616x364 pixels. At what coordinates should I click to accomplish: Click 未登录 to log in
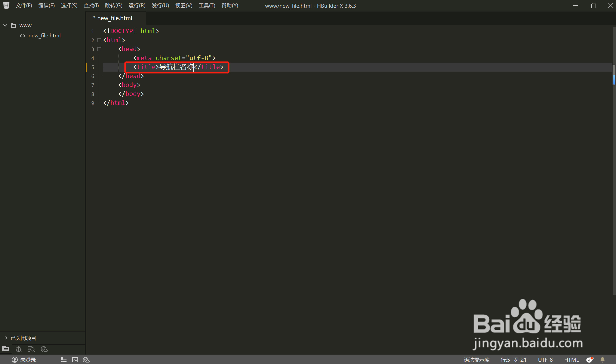click(x=28, y=360)
